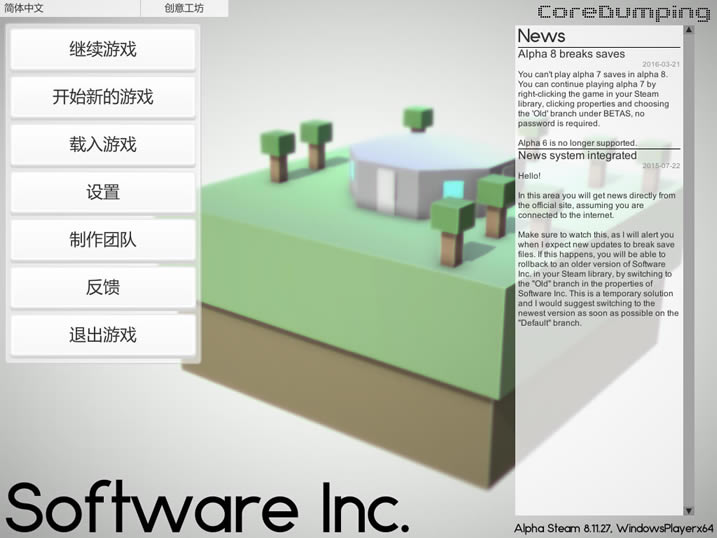The height and width of the screenshot is (538, 717).
Task: Click the news panel scrollbar track
Action: click(x=689, y=270)
